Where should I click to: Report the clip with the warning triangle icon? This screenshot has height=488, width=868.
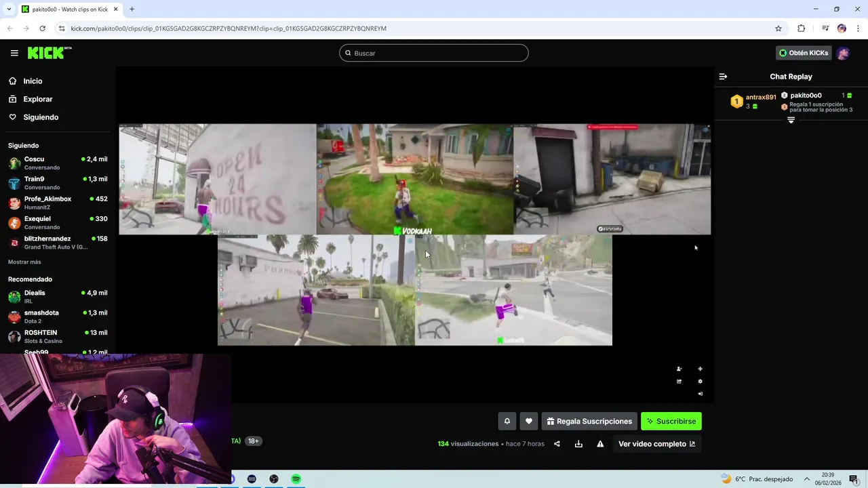(600, 444)
